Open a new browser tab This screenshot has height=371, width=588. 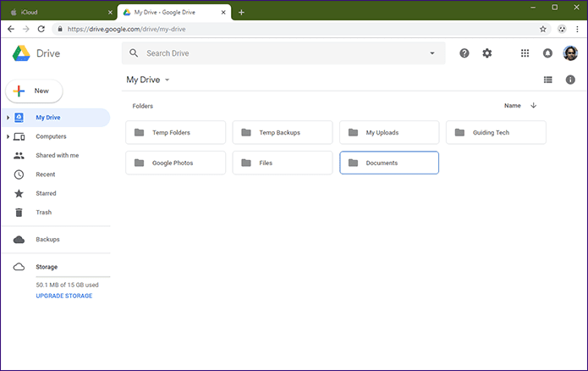click(241, 13)
